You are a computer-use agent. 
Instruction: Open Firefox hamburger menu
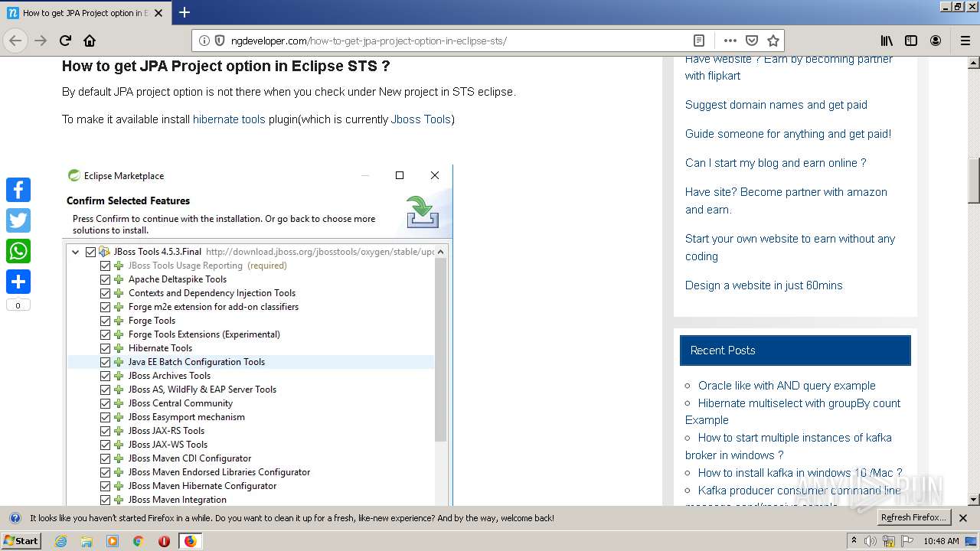(965, 41)
